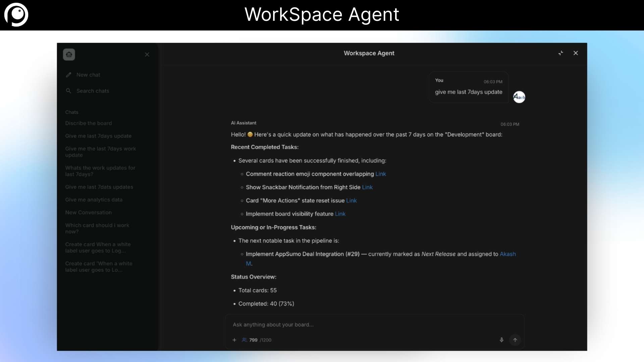Click the Akash avatar beside your message
The width and height of the screenshot is (644, 362).
(519, 97)
